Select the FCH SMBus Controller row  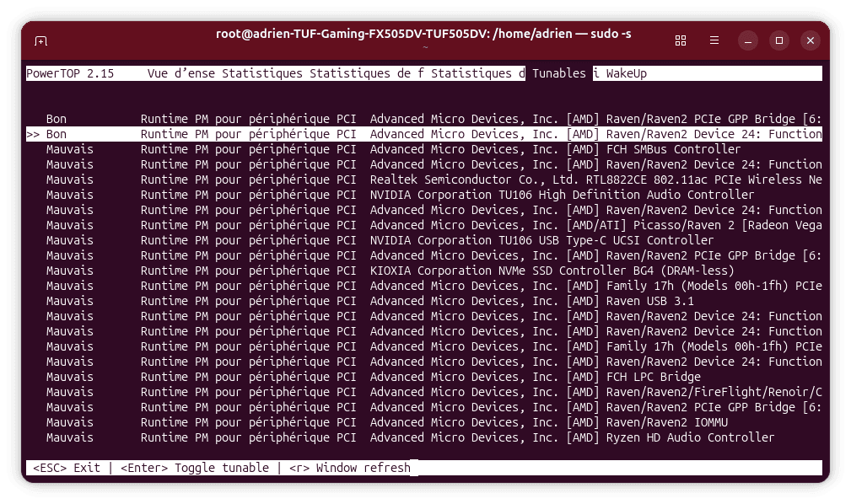[x=424, y=149]
